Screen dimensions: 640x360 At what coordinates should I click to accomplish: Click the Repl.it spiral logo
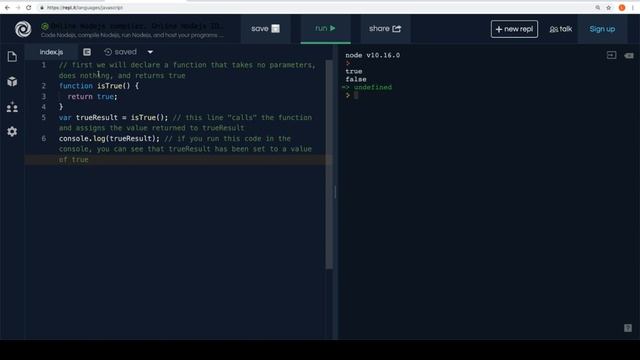(23, 29)
